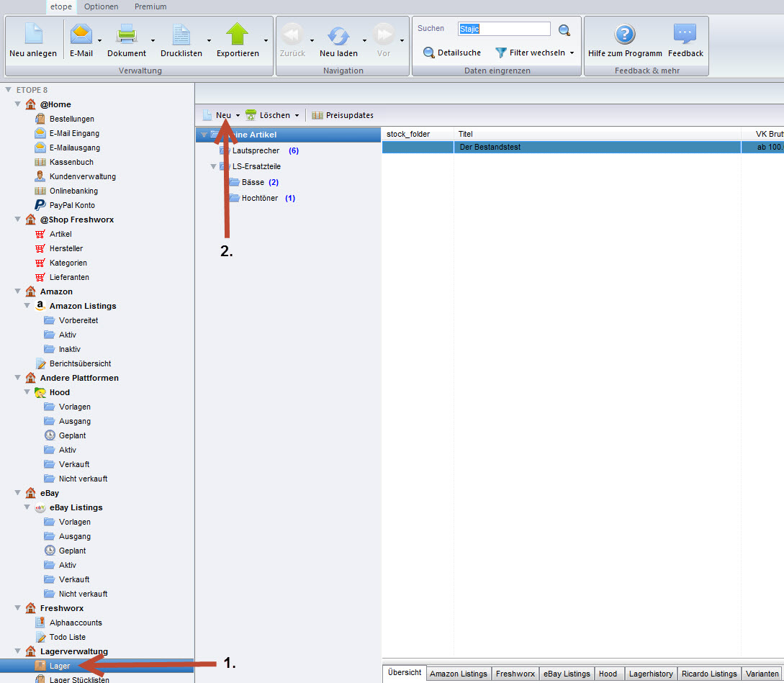Image resolution: width=784 pixels, height=683 pixels.
Task: Collapse the @Home tree node
Action: coord(17,104)
